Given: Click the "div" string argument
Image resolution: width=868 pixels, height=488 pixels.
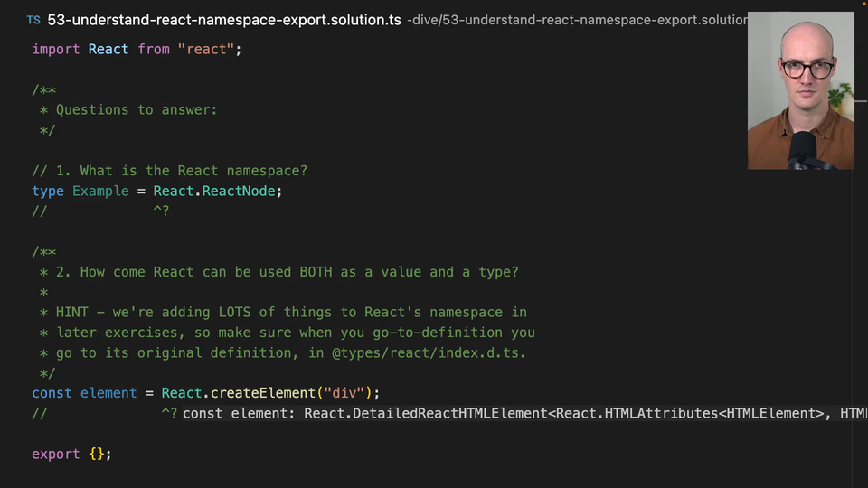Looking at the screenshot, I should [343, 393].
